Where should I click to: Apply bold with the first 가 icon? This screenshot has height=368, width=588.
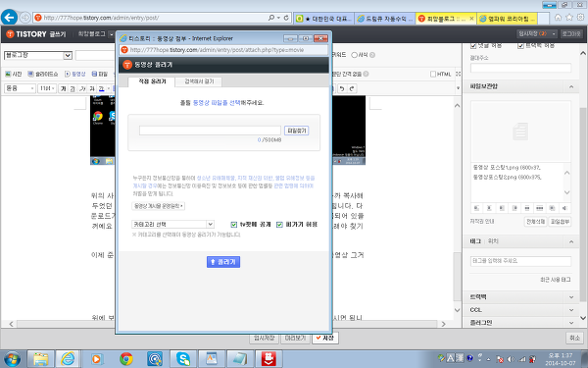[x=63, y=88]
